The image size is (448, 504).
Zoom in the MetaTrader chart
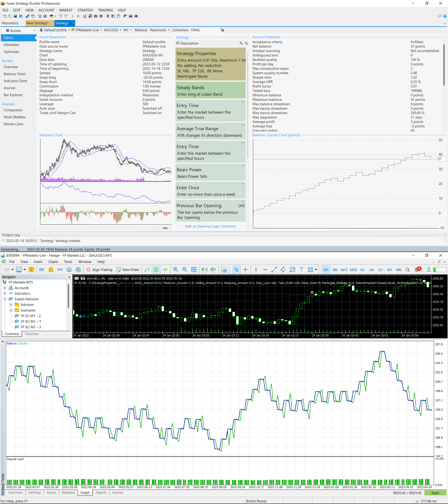[175, 269]
